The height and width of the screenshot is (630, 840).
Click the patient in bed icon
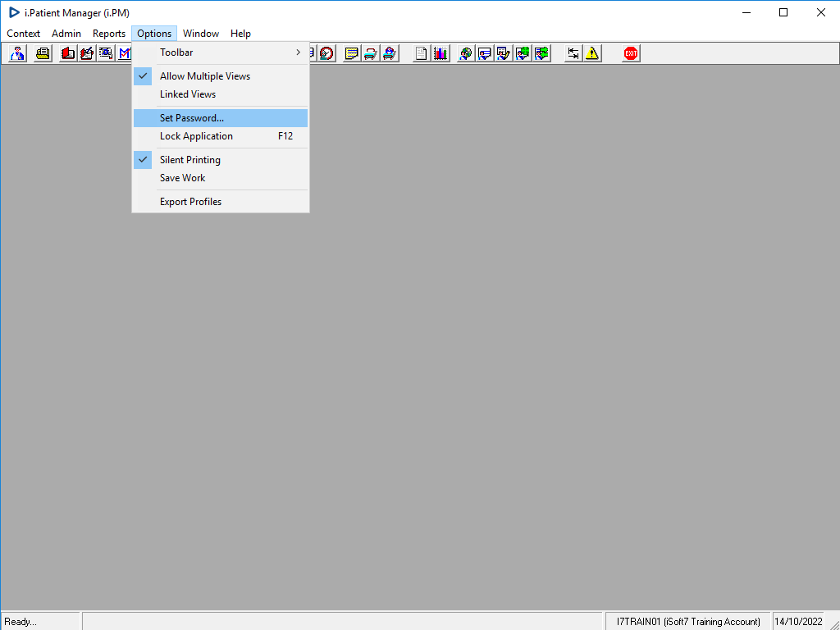(390, 53)
